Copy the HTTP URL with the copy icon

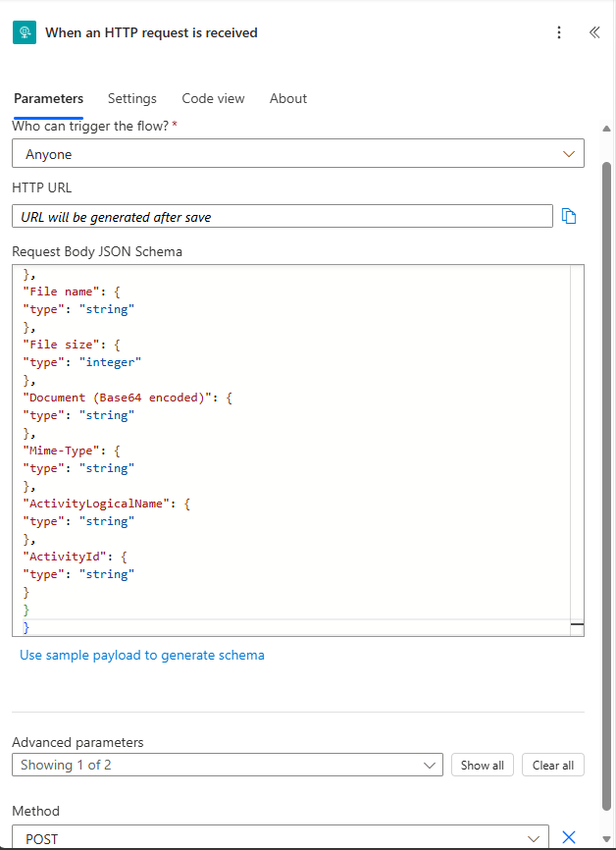(569, 216)
